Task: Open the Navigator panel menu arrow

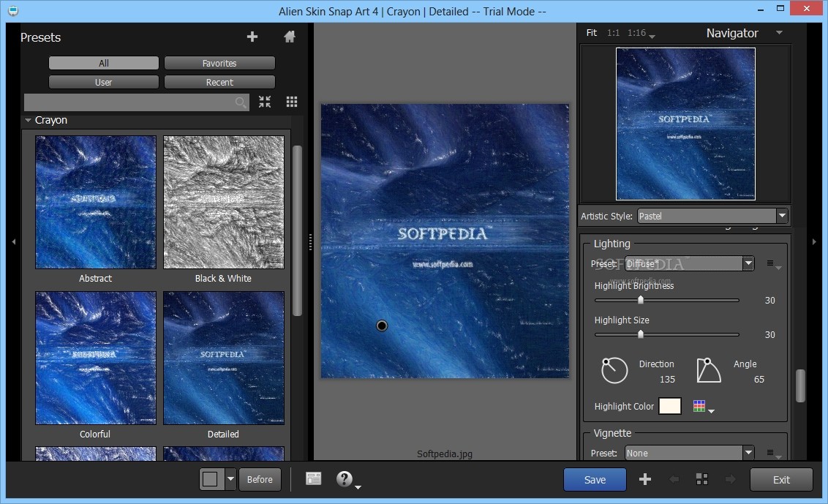Action: click(x=779, y=33)
